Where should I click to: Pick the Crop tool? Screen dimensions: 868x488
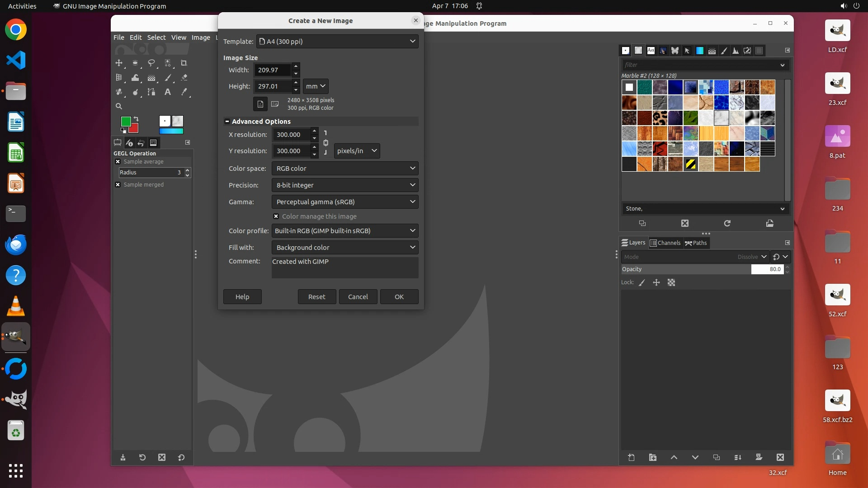point(184,63)
